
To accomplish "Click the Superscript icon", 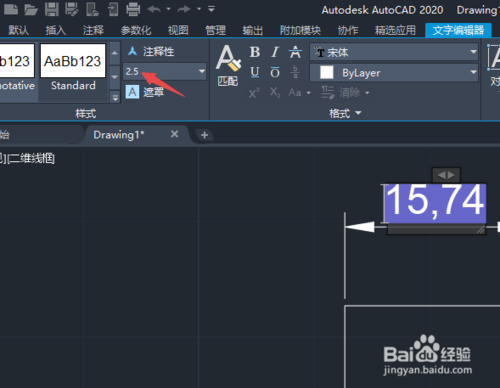I will pos(254,92).
